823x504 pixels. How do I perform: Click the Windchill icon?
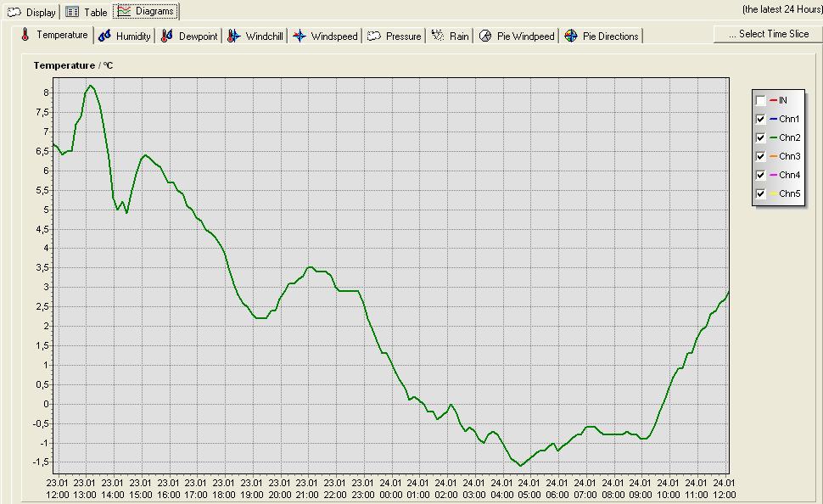[x=234, y=36]
